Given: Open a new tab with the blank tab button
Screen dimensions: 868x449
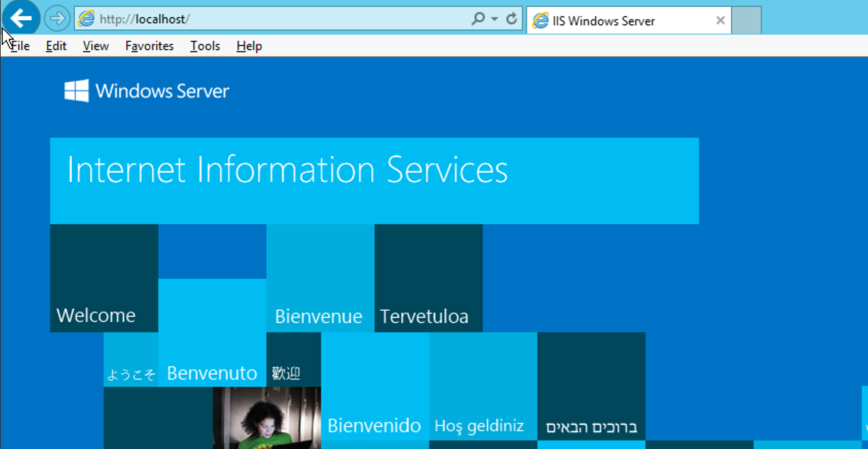Looking at the screenshot, I should pyautogui.click(x=747, y=21).
